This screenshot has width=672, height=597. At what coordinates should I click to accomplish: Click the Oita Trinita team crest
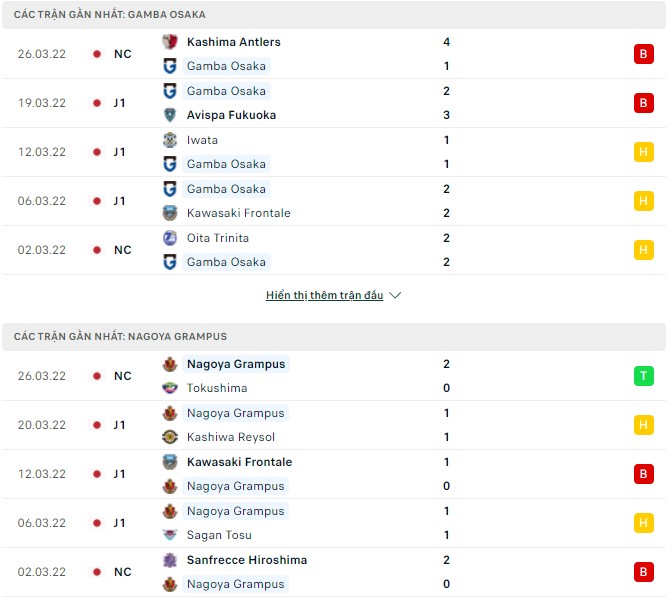click(170, 238)
